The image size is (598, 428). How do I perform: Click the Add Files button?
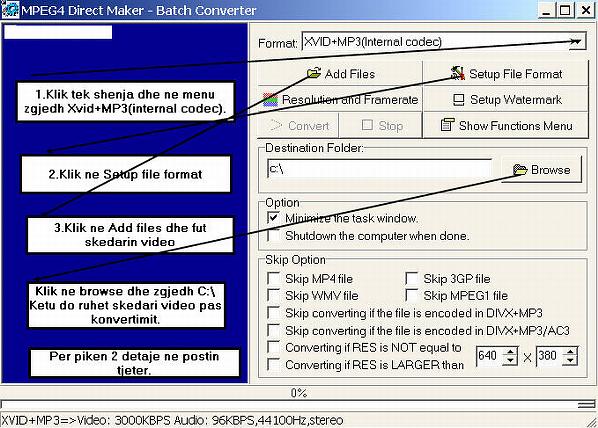pyautogui.click(x=340, y=73)
